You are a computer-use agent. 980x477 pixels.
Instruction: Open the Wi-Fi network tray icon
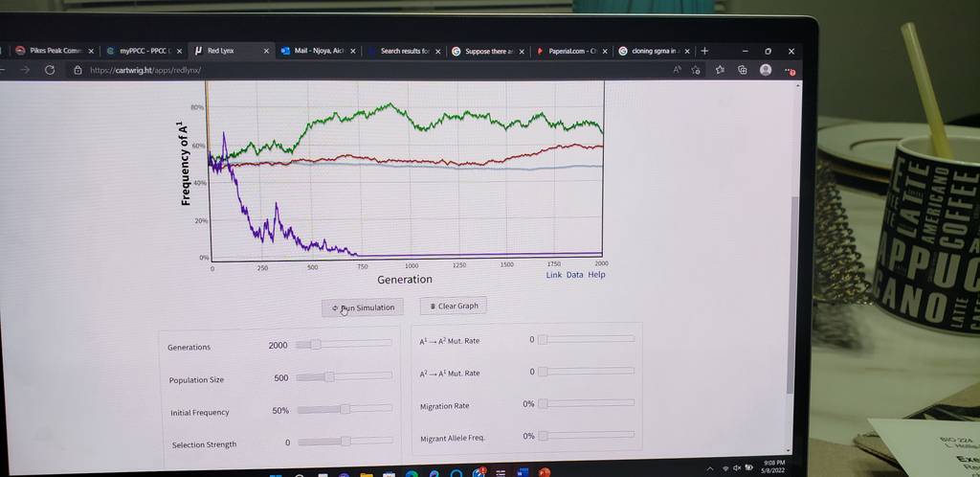tap(725, 467)
